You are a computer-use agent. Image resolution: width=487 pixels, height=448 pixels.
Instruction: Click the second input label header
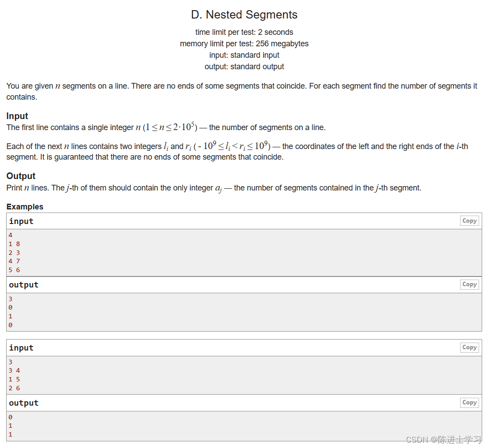[21, 347]
